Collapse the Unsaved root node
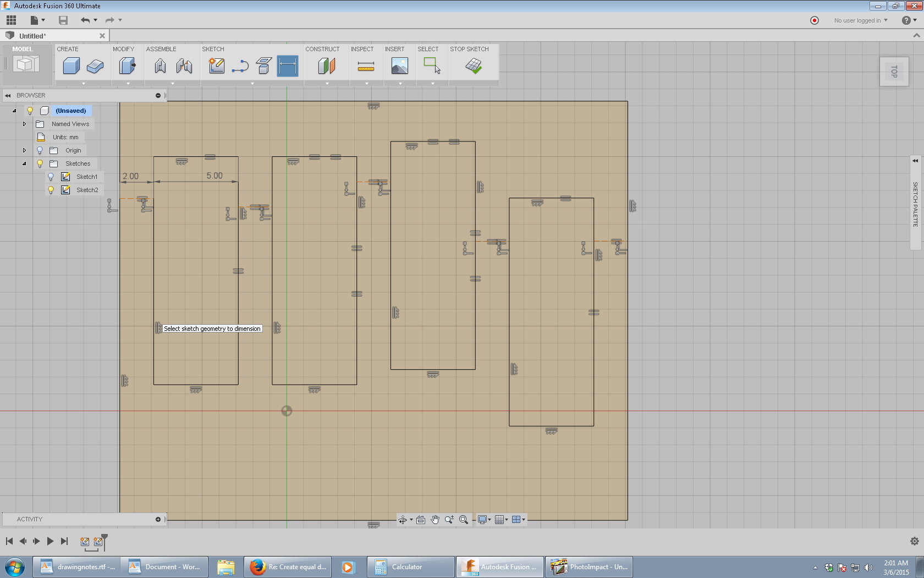924x578 pixels. pyautogui.click(x=14, y=111)
